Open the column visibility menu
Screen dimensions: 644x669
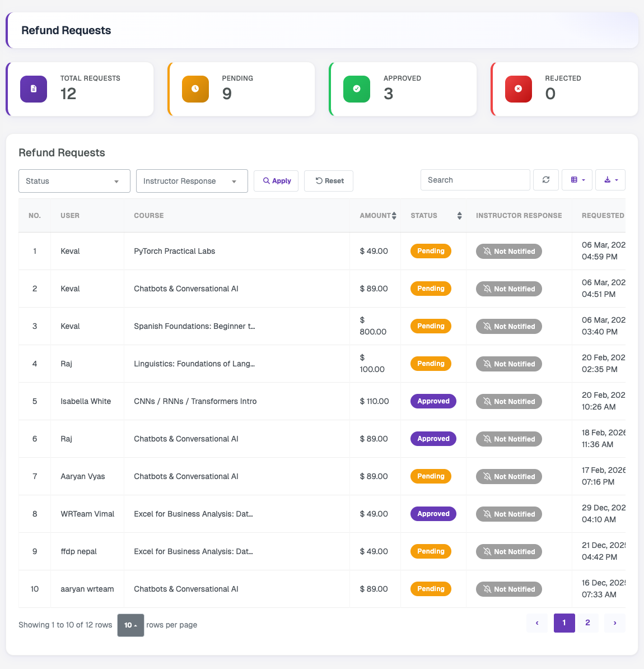pos(577,180)
